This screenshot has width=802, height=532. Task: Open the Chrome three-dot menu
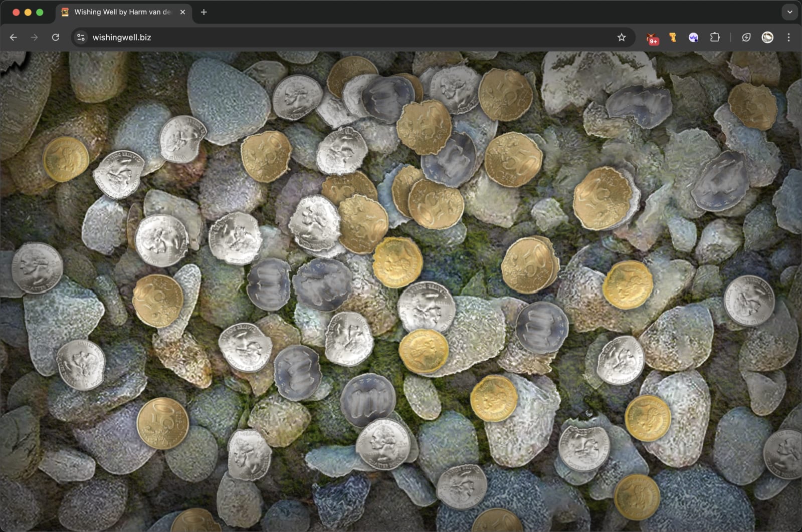pyautogui.click(x=788, y=38)
